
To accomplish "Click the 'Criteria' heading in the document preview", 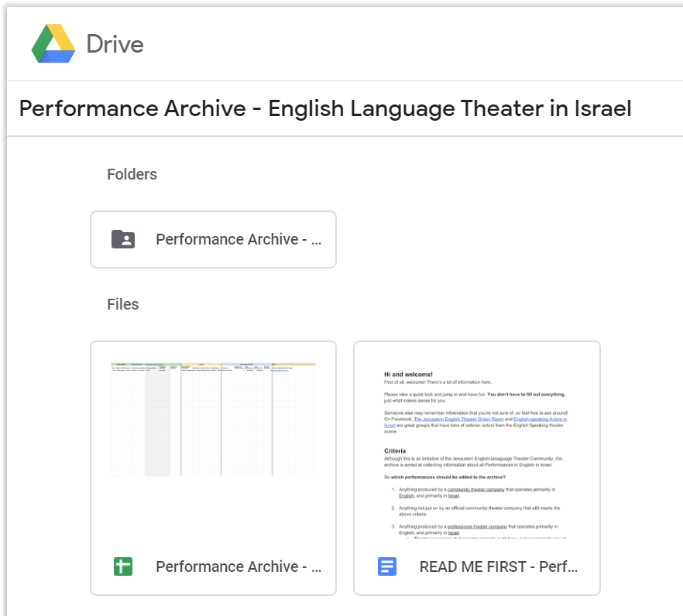I will (395, 450).
